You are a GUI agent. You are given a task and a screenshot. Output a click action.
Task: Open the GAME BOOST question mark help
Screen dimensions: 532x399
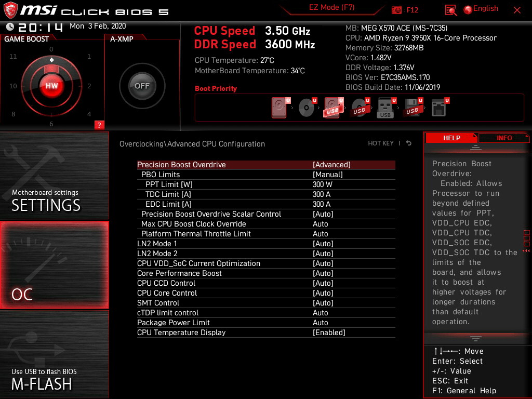(99, 125)
